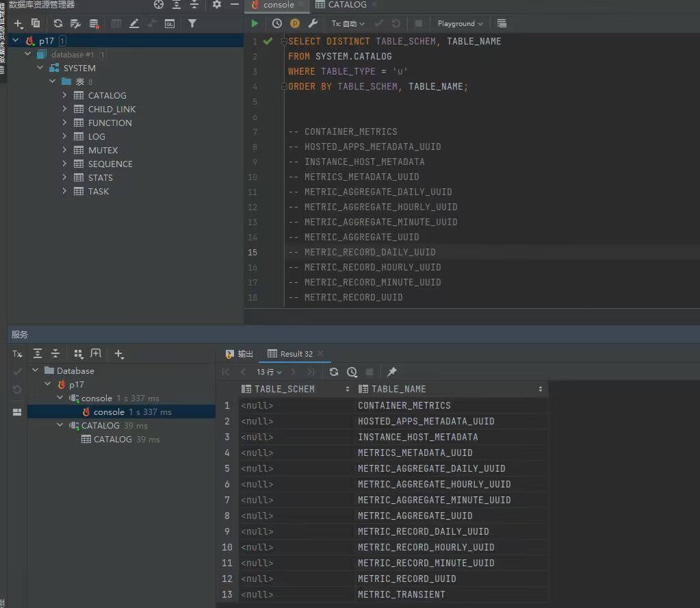Open the 13 rows page size dropdown

pos(269,372)
